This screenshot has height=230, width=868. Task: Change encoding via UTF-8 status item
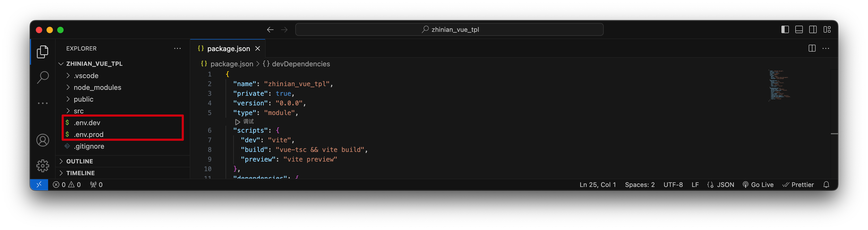(673, 185)
